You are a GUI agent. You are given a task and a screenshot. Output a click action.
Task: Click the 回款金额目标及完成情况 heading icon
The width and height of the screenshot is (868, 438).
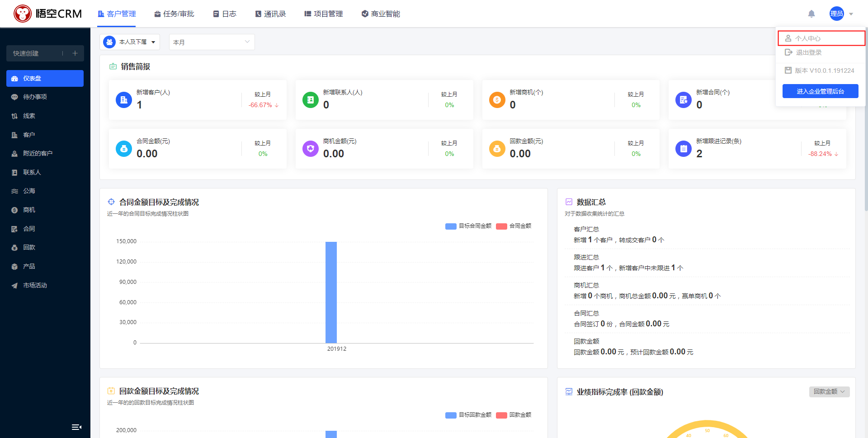pyautogui.click(x=111, y=391)
